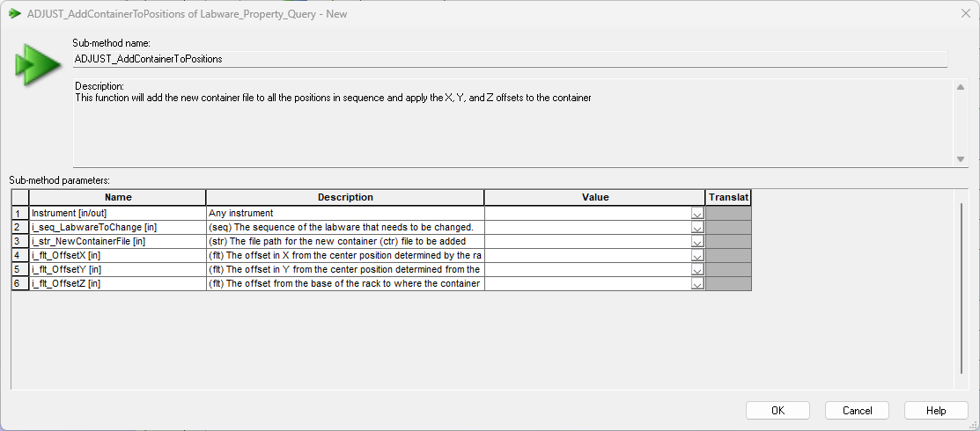Select the i_flt_OffsetZ name cell
Viewport: 980px width, 431px height.
(117, 283)
